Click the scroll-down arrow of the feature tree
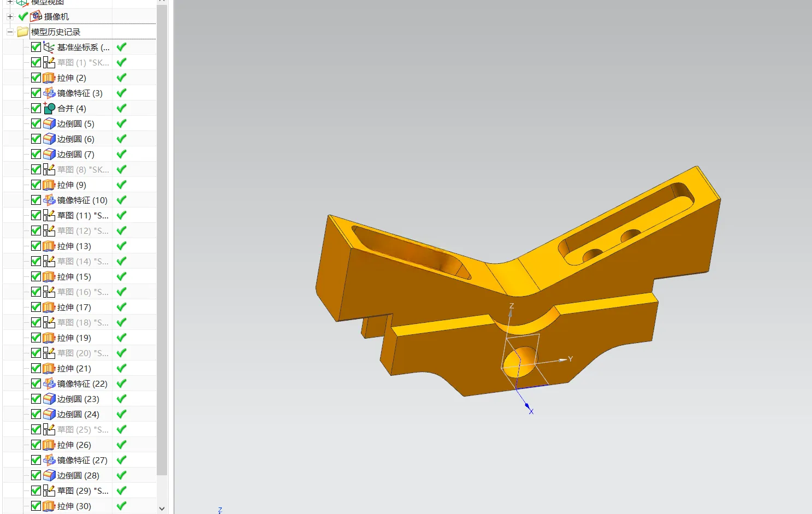The height and width of the screenshot is (514, 812). pos(162,509)
